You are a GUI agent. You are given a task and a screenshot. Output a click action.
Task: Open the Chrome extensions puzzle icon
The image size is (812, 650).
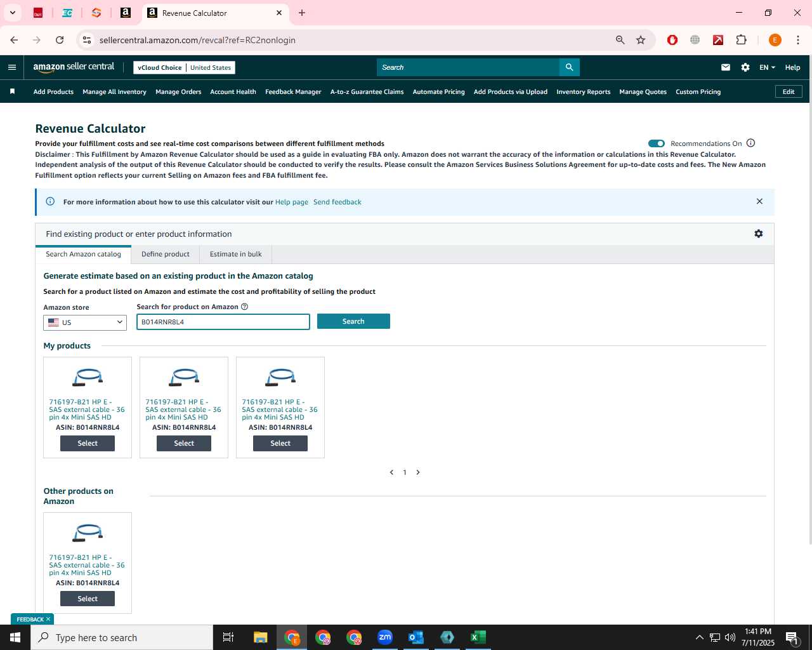coord(741,40)
